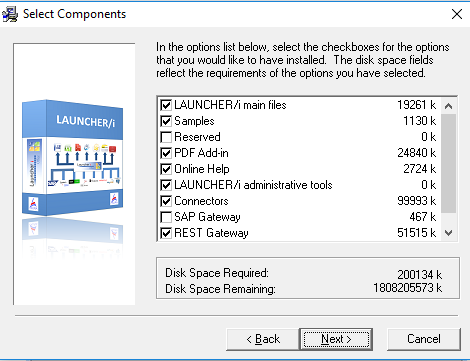Uncheck the LAUNCHER/i main files checkbox

(166, 105)
